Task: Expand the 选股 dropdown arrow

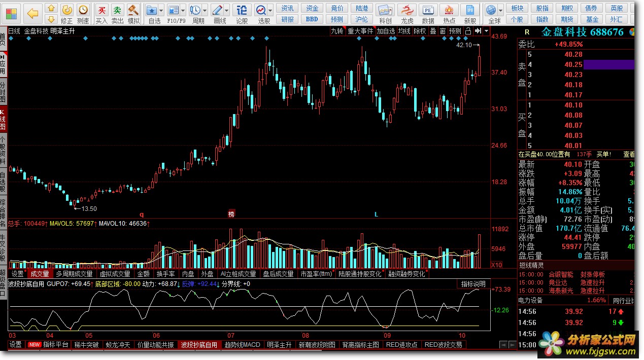Action: [x=271, y=10]
